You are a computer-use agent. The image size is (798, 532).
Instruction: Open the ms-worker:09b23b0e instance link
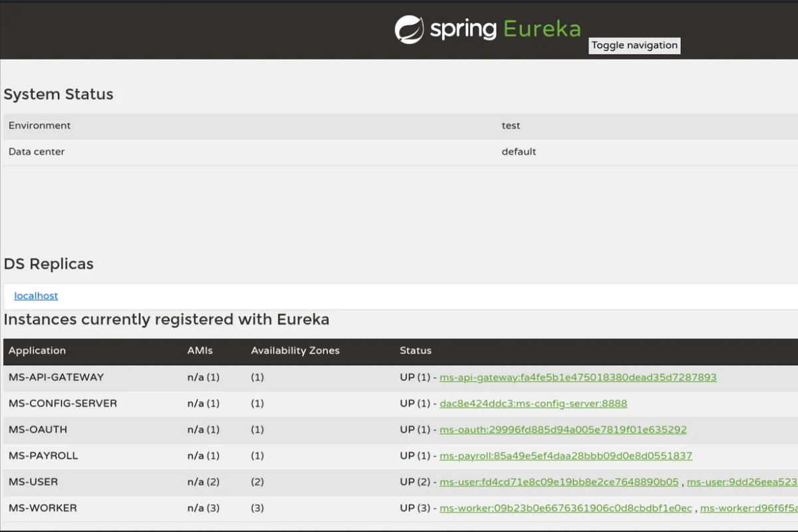coord(566,508)
